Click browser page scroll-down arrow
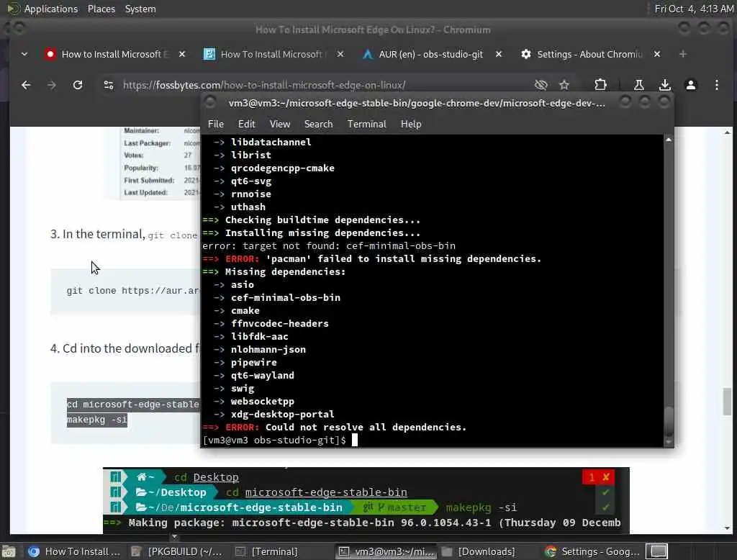This screenshot has width=737, height=560. click(x=727, y=528)
